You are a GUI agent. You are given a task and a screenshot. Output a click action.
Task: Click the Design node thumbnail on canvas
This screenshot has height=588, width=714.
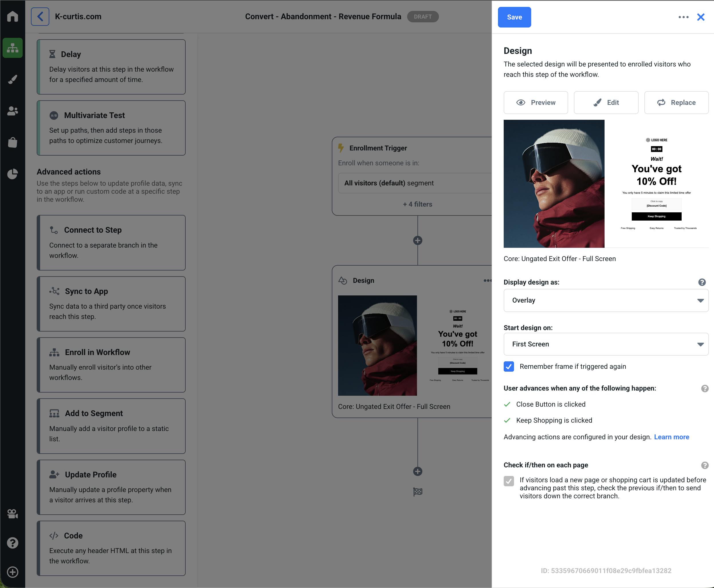coord(415,346)
